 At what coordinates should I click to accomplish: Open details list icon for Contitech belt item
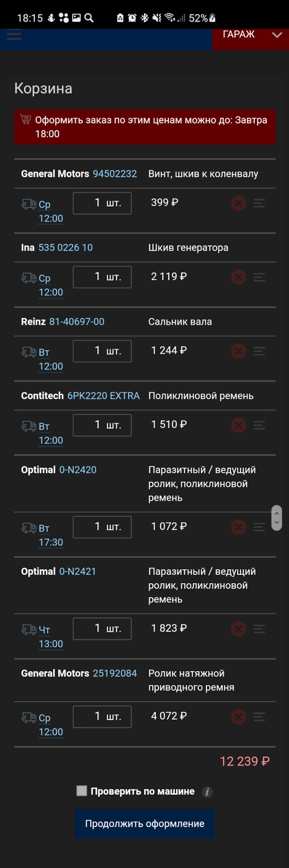[x=259, y=425]
